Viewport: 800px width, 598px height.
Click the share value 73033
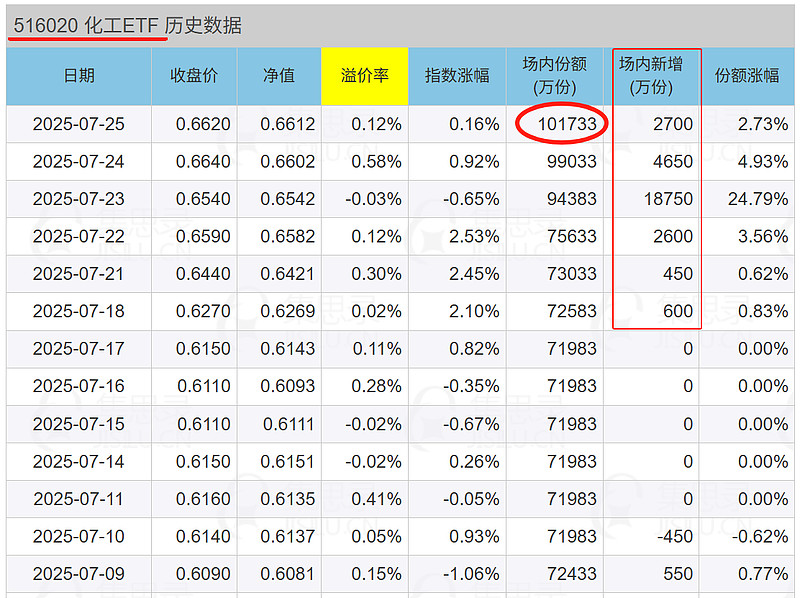point(571,274)
